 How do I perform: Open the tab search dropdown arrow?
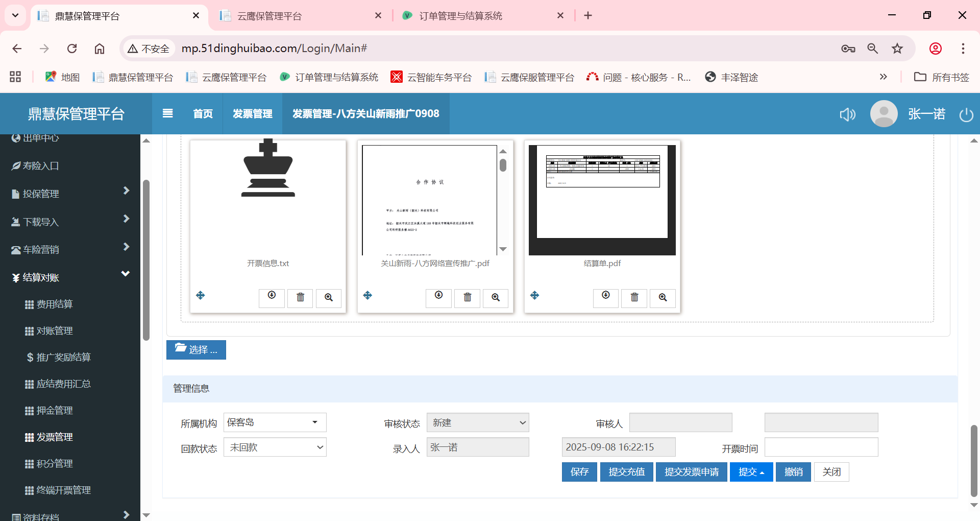click(x=15, y=15)
